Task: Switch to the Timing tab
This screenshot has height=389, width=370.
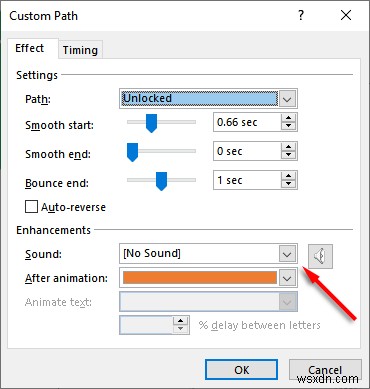Action: pyautogui.click(x=80, y=50)
